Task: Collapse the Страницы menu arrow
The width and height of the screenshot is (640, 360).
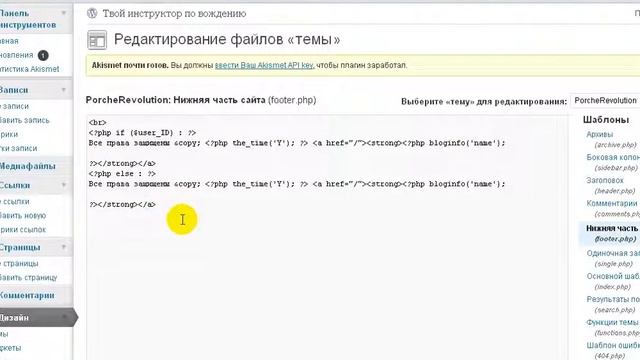Action: point(64,247)
